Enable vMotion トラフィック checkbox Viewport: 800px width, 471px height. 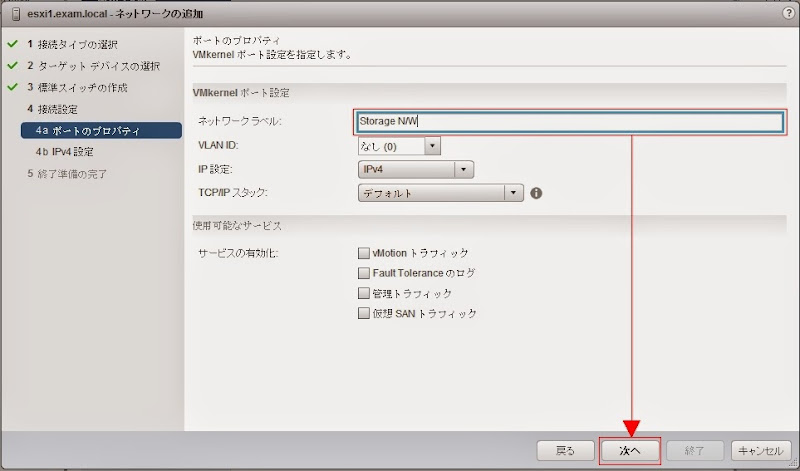point(364,253)
